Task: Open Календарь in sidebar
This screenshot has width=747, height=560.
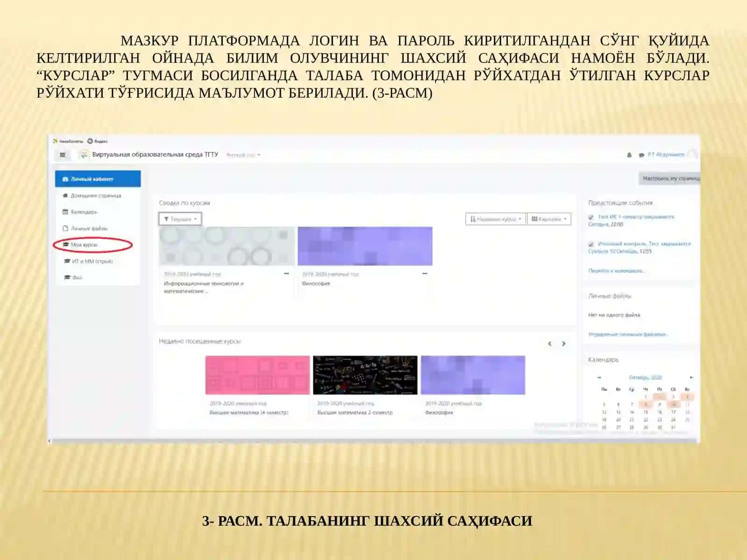Action: point(98,212)
